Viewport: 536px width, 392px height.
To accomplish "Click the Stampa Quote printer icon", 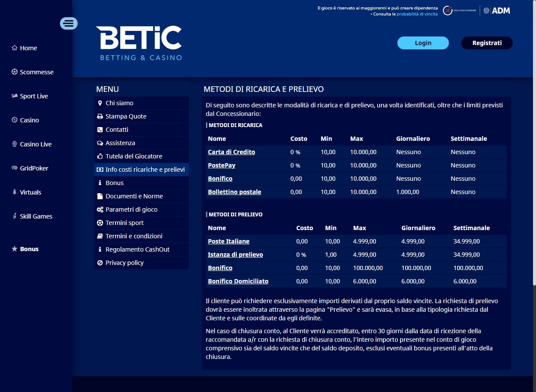I will coord(100,116).
